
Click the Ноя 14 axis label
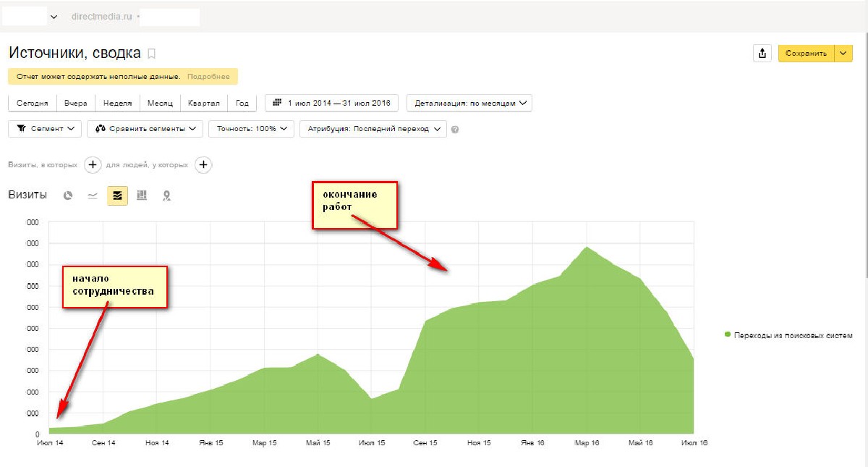tap(157, 443)
